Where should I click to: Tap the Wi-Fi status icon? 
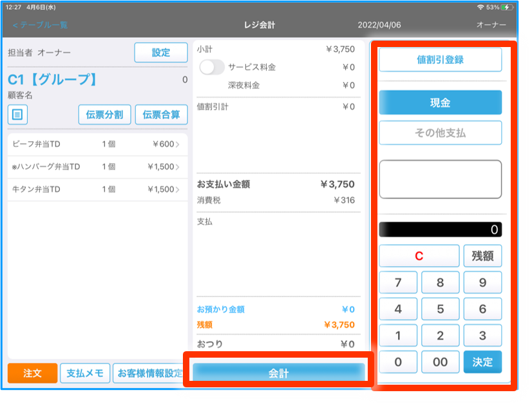click(480, 7)
